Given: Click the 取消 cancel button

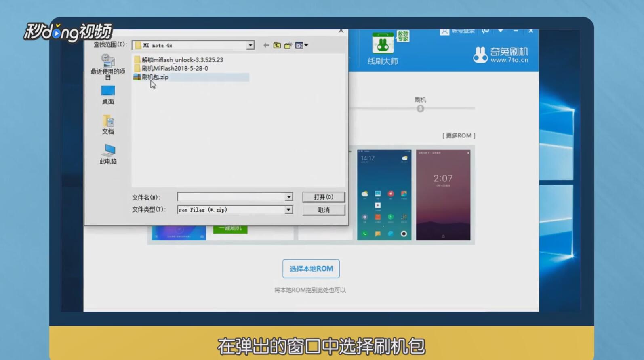Looking at the screenshot, I should (324, 210).
